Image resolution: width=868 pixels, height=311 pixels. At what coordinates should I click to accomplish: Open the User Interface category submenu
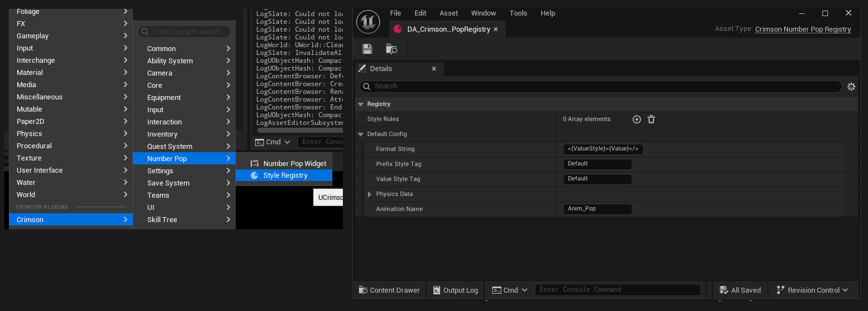(71, 170)
